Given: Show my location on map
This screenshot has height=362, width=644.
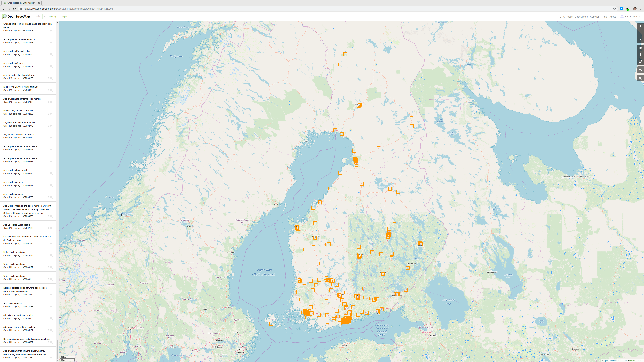Looking at the screenshot, I should coord(640,40).
